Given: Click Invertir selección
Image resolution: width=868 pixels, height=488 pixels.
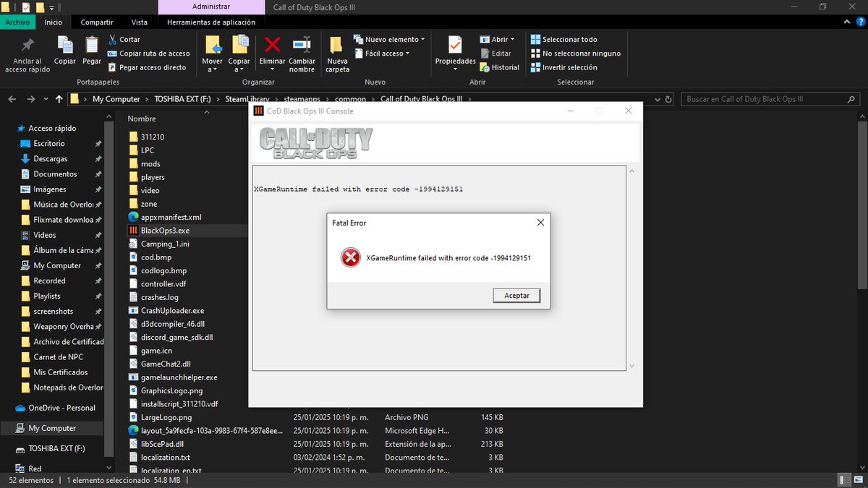Looking at the screenshot, I should [563, 67].
